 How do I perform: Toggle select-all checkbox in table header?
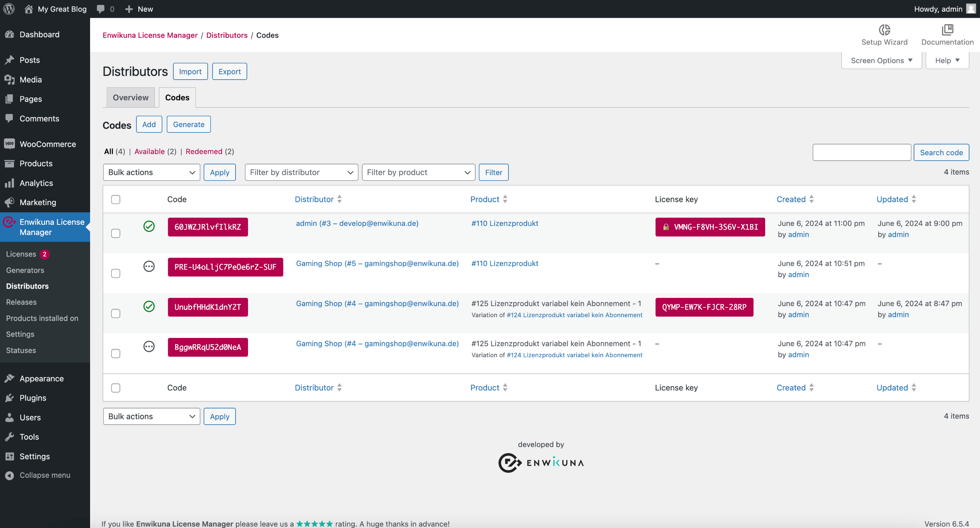click(x=116, y=200)
